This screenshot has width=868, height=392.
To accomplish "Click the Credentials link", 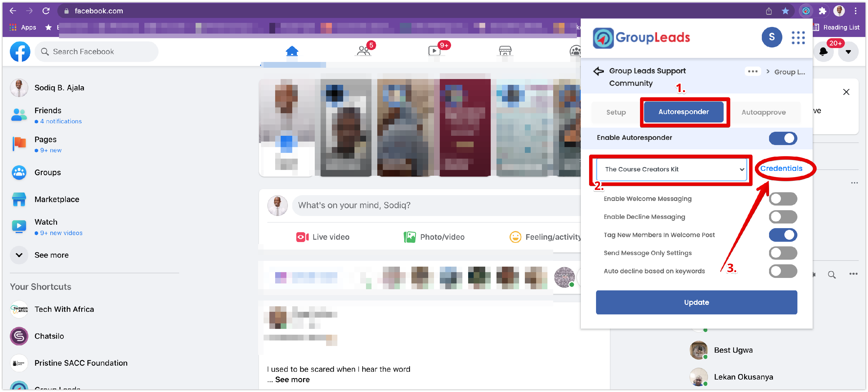I will point(781,168).
